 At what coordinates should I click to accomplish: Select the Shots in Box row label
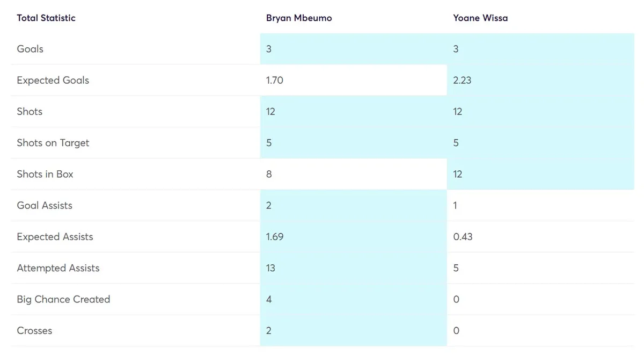coord(45,174)
